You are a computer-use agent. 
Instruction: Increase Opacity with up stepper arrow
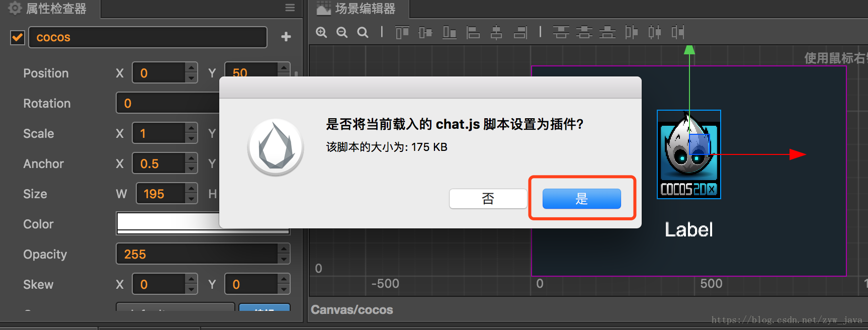coord(284,249)
